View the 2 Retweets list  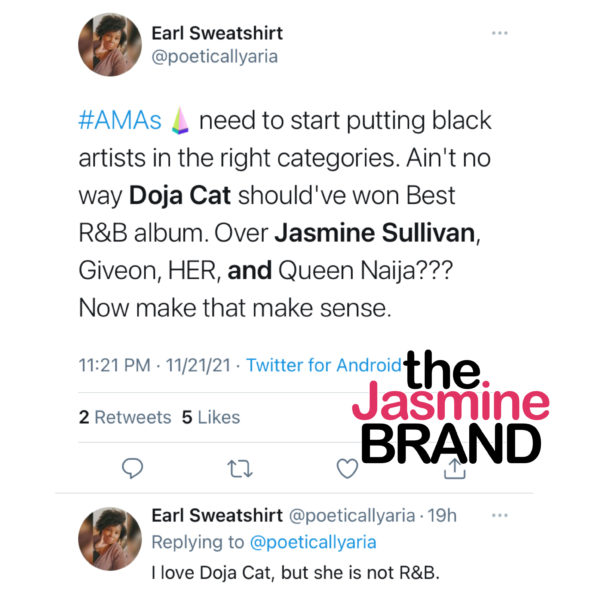tap(125, 417)
